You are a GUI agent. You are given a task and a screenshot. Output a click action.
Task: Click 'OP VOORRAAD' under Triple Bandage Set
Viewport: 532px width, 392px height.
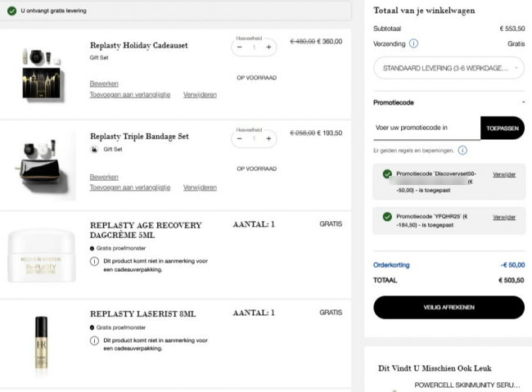256,169
